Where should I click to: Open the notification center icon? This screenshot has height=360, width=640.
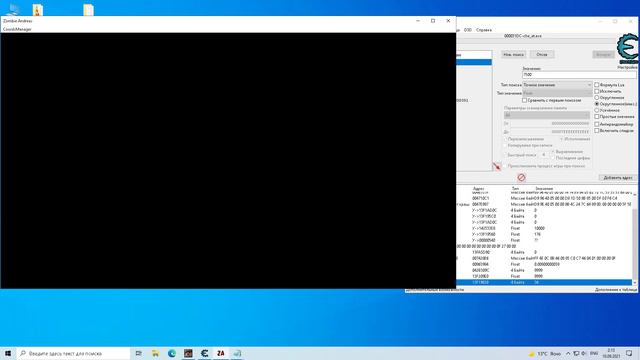[x=629, y=353]
